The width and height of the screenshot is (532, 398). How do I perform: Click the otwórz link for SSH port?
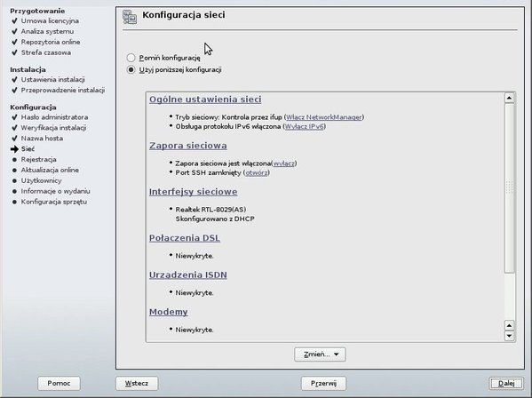click(257, 172)
